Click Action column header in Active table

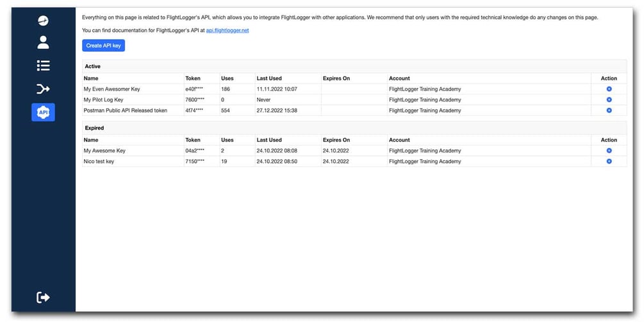(x=609, y=78)
